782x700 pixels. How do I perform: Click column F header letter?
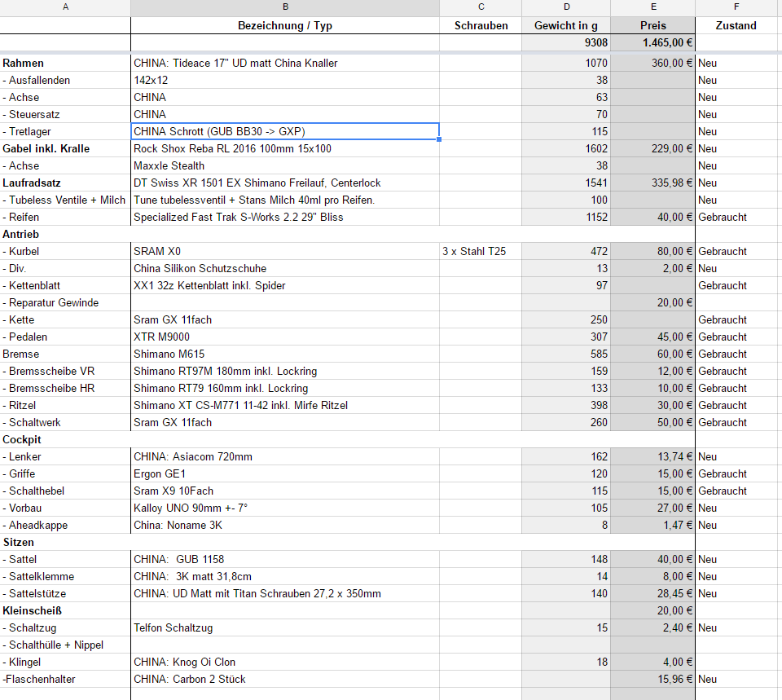point(736,7)
